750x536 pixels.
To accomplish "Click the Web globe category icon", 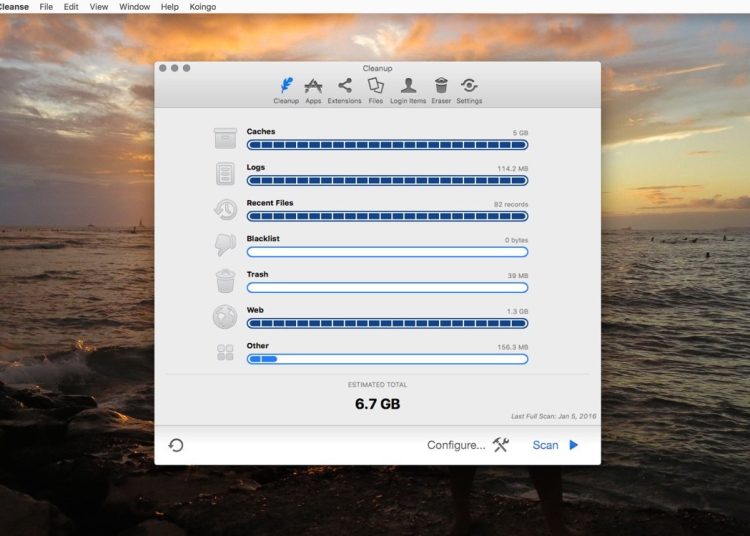I will (225, 317).
